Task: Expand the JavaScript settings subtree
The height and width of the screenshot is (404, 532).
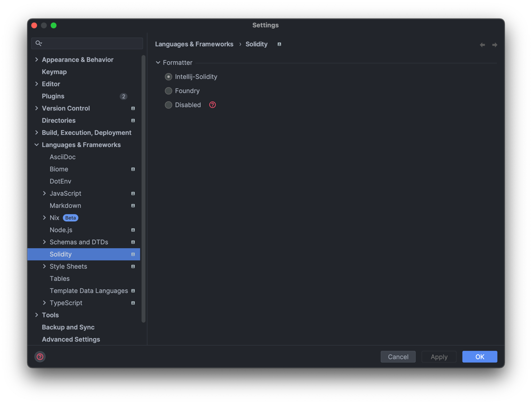Action: 44,194
